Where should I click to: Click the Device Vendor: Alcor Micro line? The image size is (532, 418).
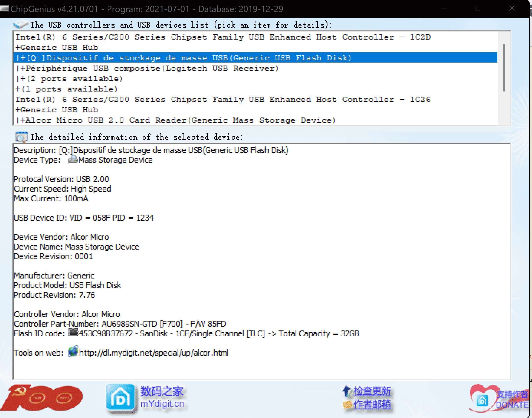61,237
